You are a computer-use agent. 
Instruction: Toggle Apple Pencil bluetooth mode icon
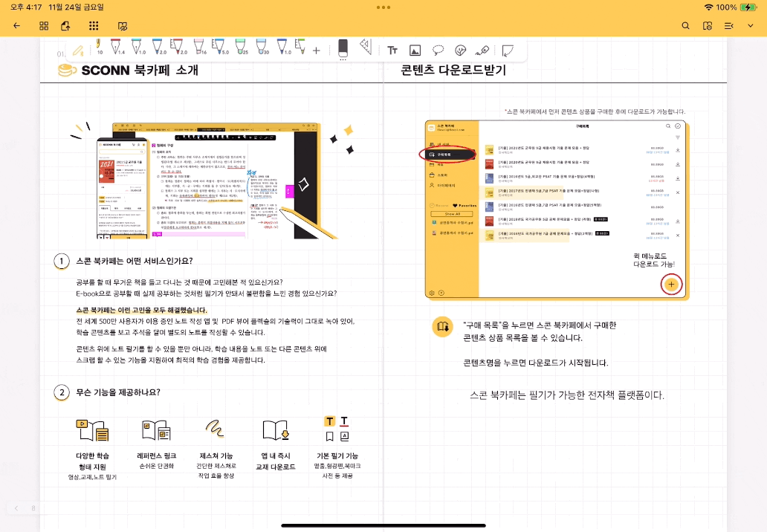[x=78, y=50]
